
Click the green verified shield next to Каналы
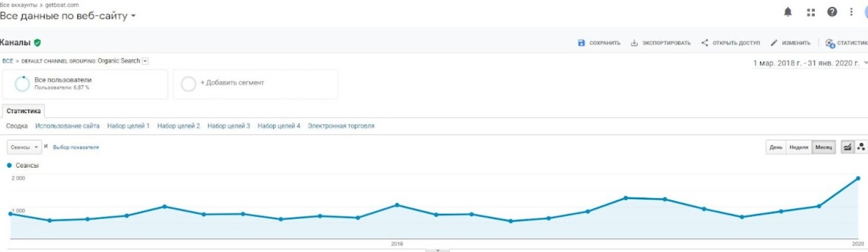(x=38, y=42)
